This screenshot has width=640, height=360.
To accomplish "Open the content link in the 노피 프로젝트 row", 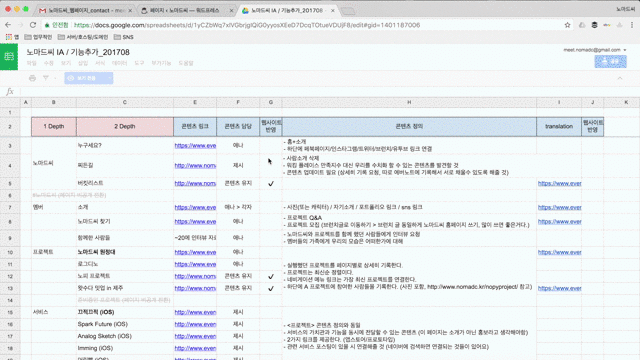I will 195,276.
